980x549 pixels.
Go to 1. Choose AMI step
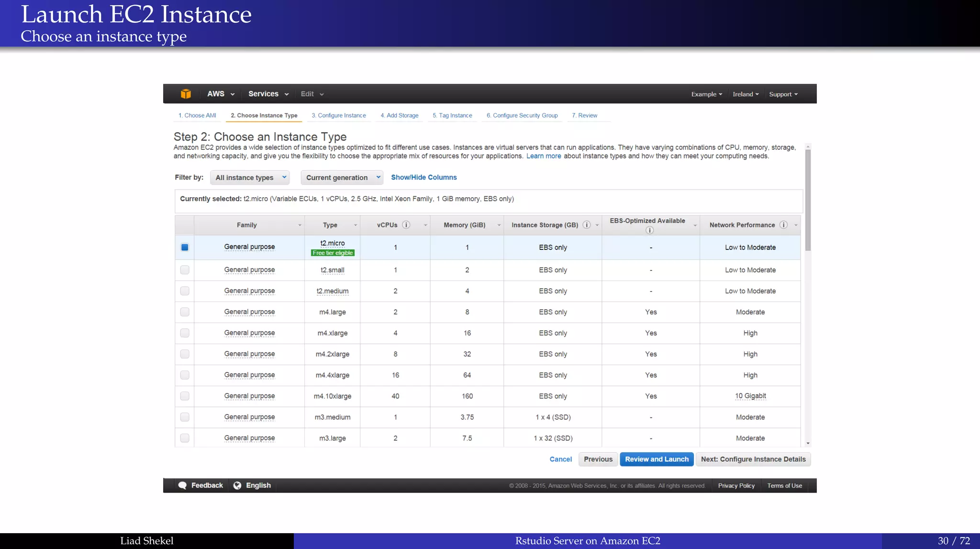pos(197,115)
